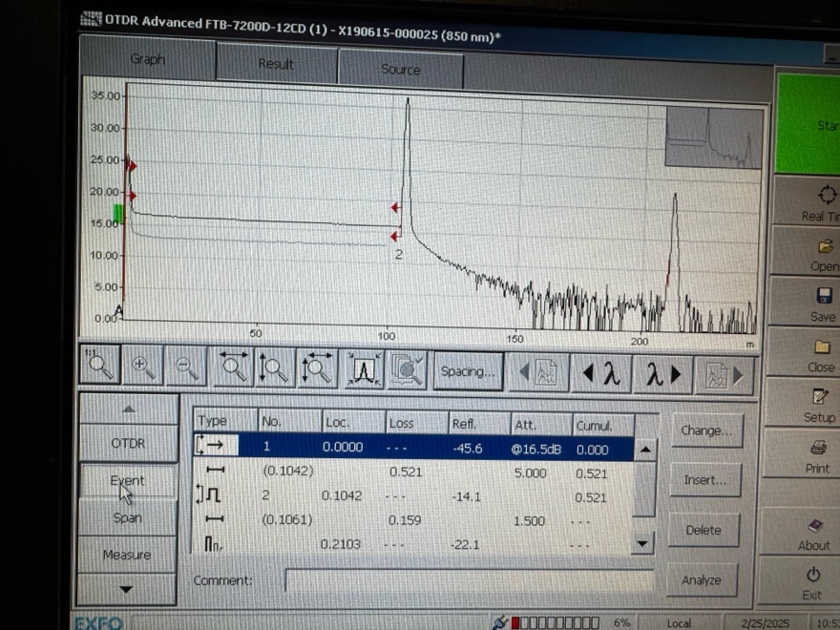Click the Att. column header
840x630 pixels.
(x=541, y=426)
